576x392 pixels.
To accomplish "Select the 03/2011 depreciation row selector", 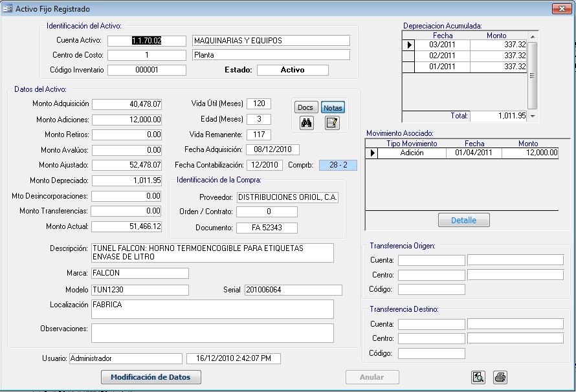I will click(409, 45).
